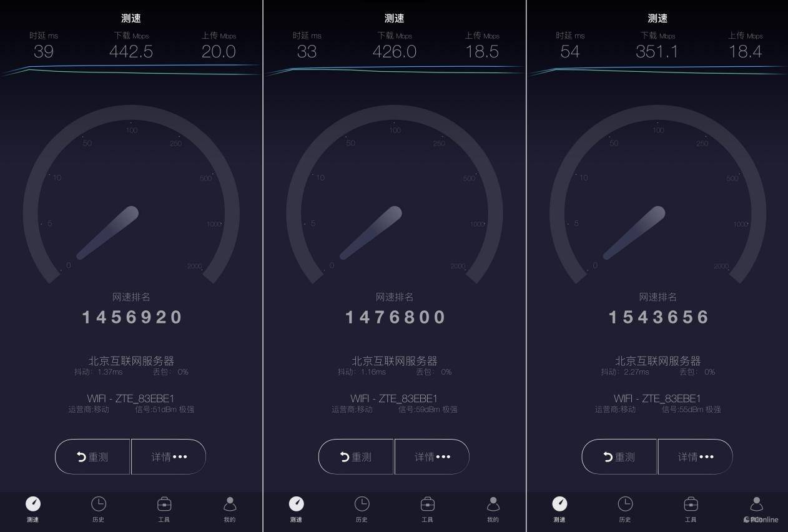The height and width of the screenshot is (532, 788).
Task: Tap 重测 on the 442.5 Mbps screen
Action: coord(92,456)
